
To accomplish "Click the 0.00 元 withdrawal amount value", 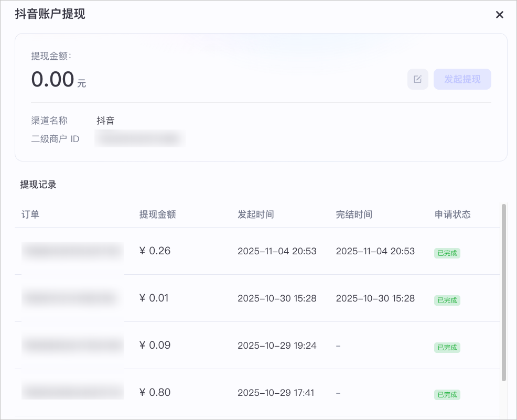I will 59,80.
